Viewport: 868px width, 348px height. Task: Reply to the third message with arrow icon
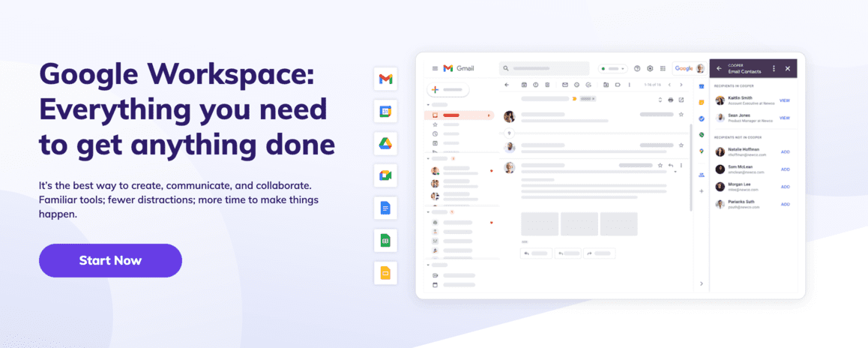click(x=670, y=165)
